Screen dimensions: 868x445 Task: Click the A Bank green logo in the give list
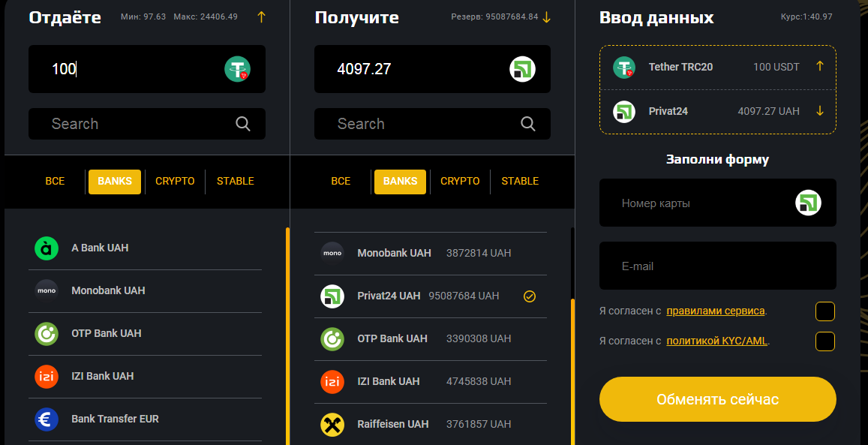(x=47, y=248)
